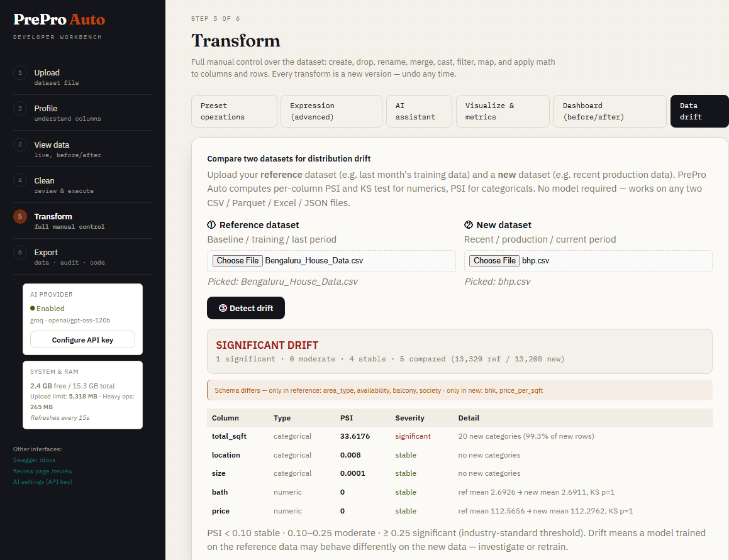This screenshot has width=729, height=560.
Task: Click the 'Refreshes every 15s' note
Action: (60, 418)
